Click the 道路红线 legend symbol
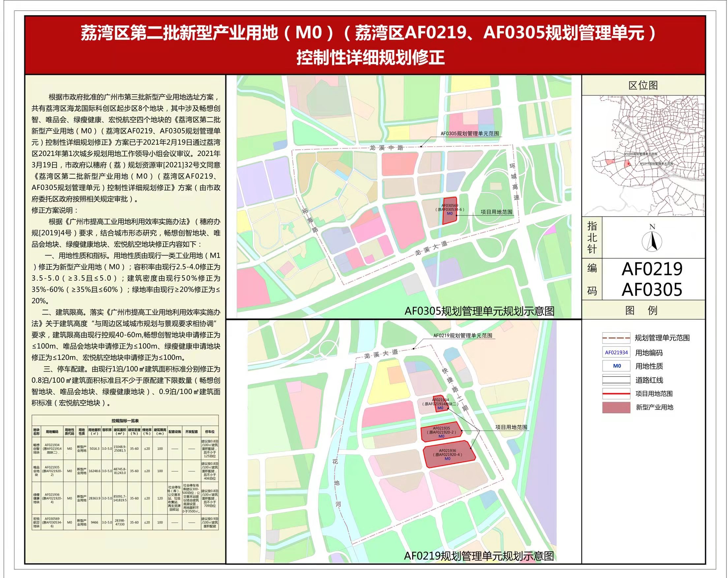Image resolution: width=728 pixels, height=578 pixels. (616, 380)
